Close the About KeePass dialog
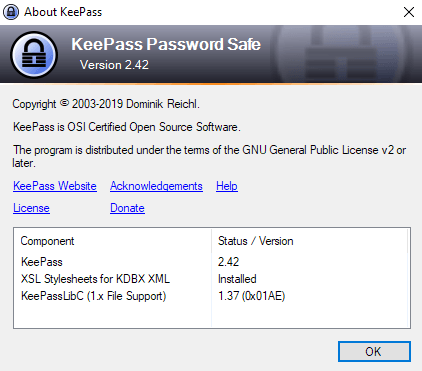The width and height of the screenshot is (422, 371). click(409, 12)
